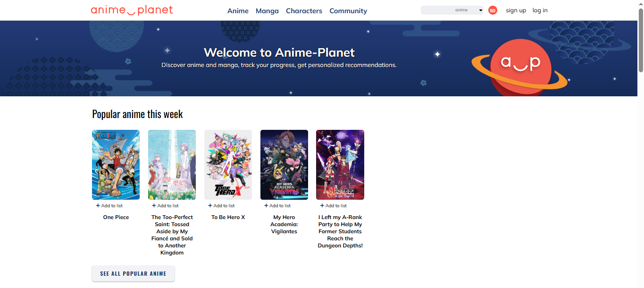Add The Too-Perfect Saint to list
The height and width of the screenshot is (288, 644).
tap(166, 206)
